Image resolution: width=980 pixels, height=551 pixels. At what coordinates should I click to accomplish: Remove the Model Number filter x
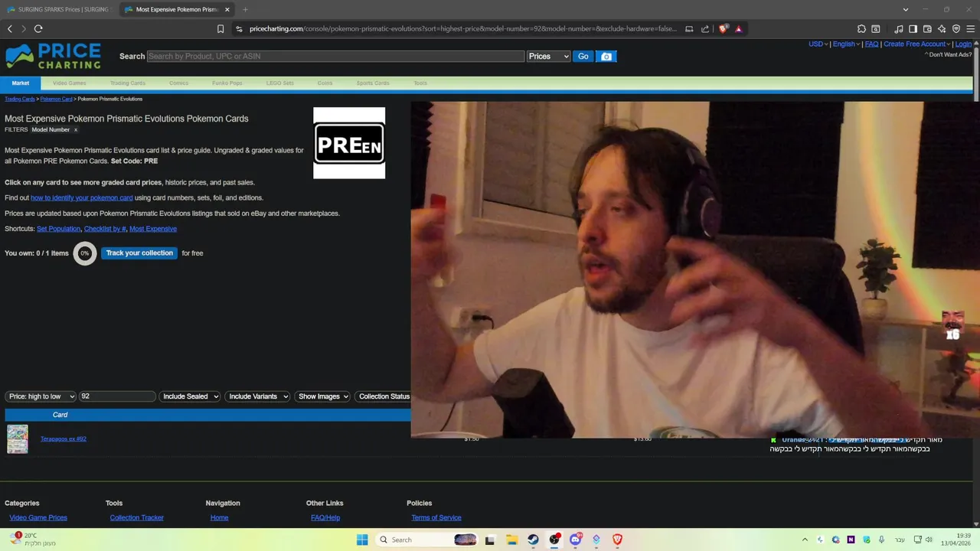click(x=75, y=130)
